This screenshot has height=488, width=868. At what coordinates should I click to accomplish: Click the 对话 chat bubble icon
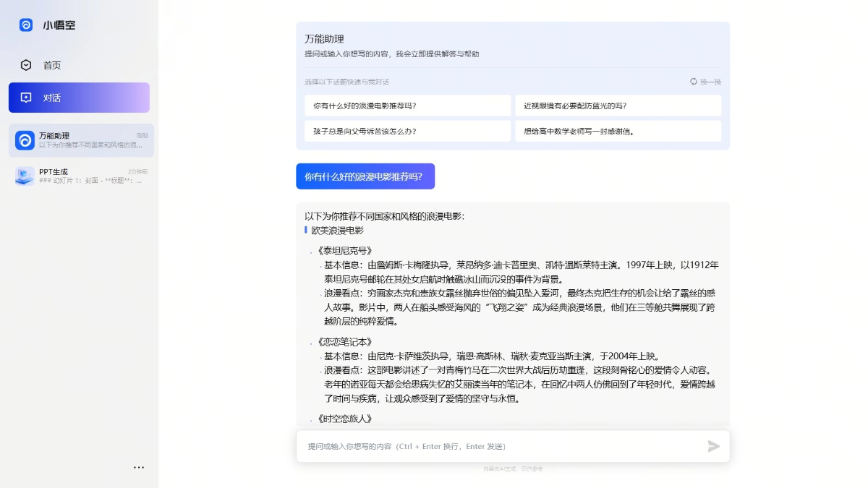tap(26, 98)
